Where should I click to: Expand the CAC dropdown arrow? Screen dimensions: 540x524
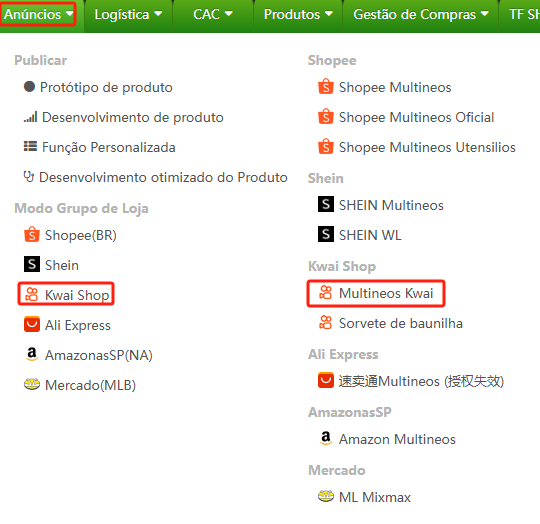[x=229, y=14]
